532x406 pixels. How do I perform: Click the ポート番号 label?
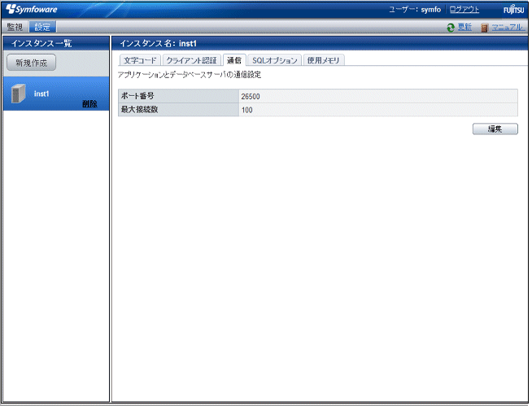click(x=137, y=96)
